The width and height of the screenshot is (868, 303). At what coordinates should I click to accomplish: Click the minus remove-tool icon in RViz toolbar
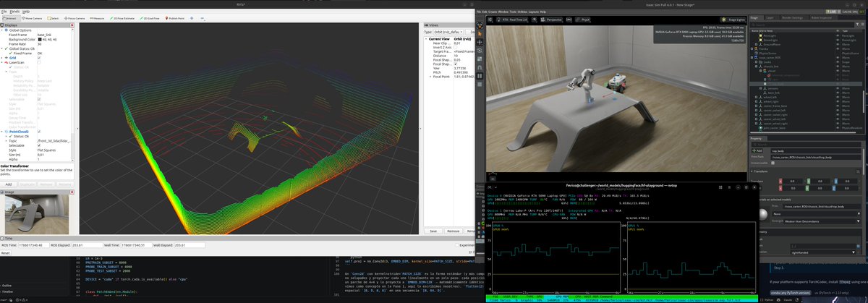[x=203, y=18]
